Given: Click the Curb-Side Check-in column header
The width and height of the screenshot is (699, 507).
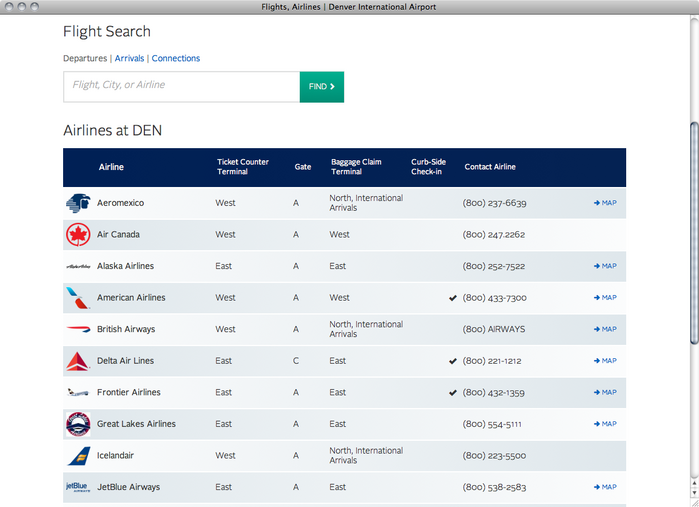Looking at the screenshot, I should coord(428,167).
